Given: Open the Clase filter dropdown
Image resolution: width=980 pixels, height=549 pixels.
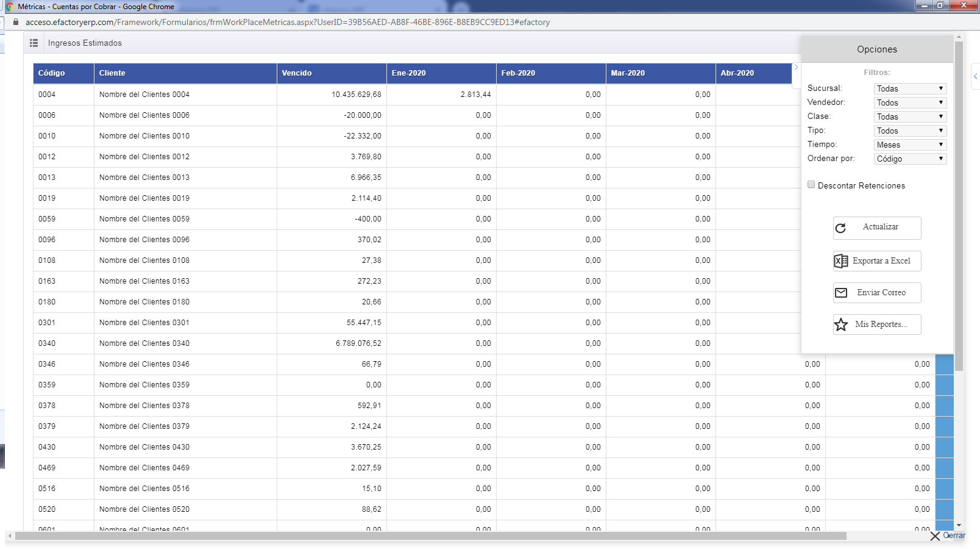Looking at the screenshot, I should [x=909, y=117].
